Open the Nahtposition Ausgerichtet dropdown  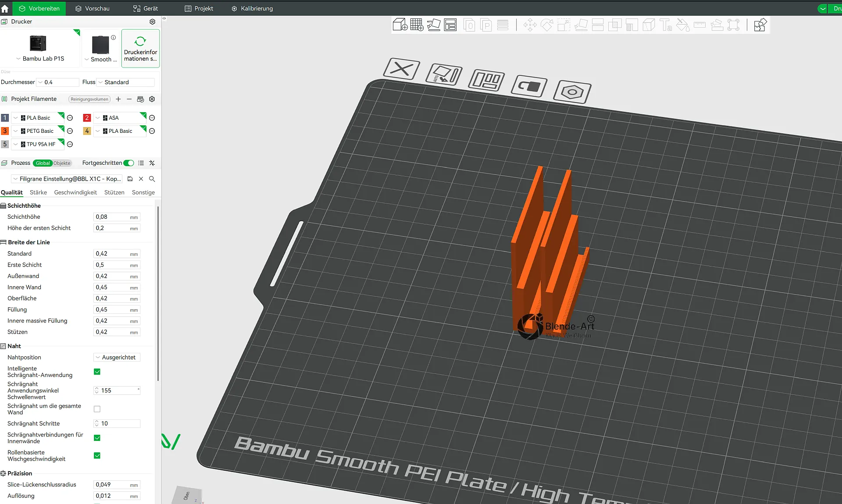117,358
